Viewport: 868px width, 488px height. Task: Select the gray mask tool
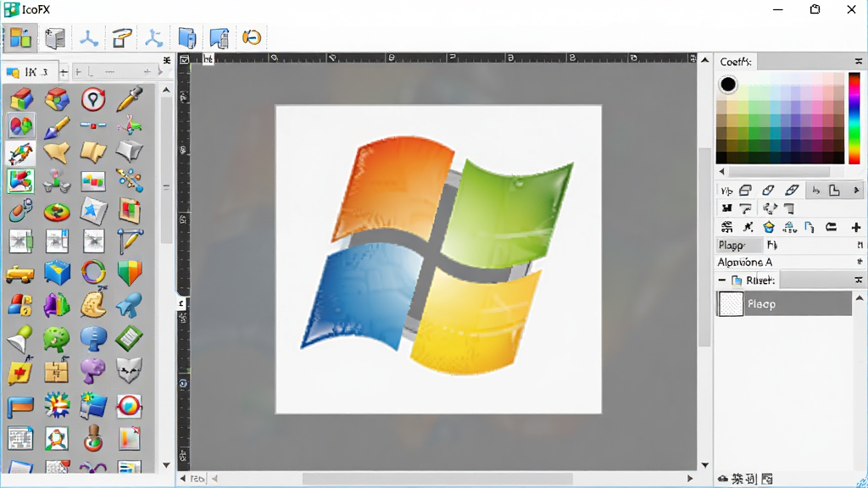pos(130,370)
